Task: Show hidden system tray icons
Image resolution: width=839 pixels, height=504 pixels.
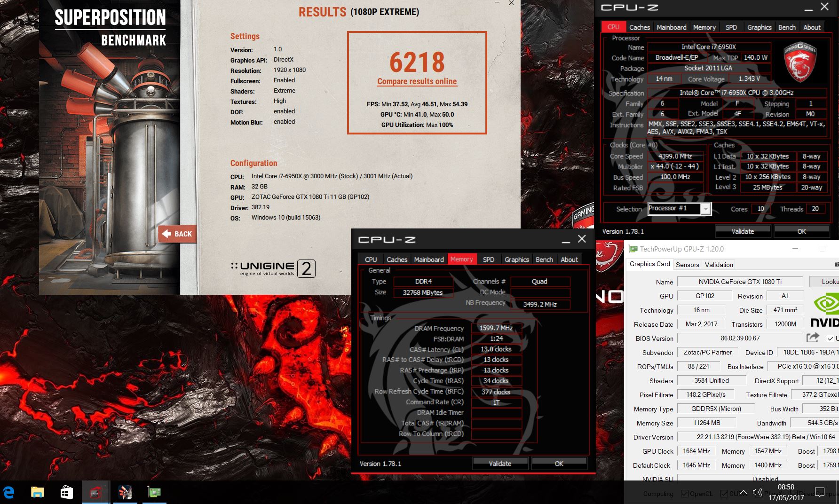Action: [x=743, y=492]
